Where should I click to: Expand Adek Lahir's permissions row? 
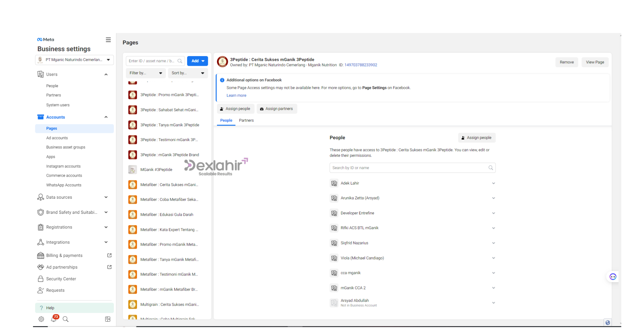pyautogui.click(x=493, y=183)
